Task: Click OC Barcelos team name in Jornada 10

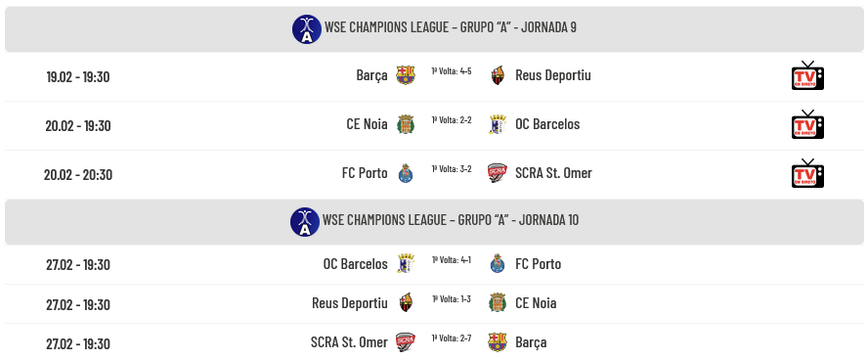Action: tap(356, 263)
